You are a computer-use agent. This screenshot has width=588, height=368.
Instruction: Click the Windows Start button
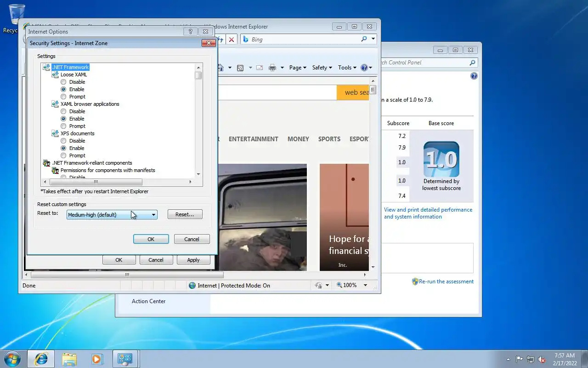click(x=12, y=358)
